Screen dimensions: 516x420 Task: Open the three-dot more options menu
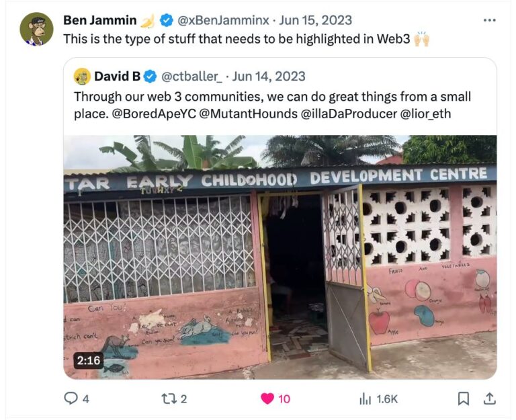point(489,20)
